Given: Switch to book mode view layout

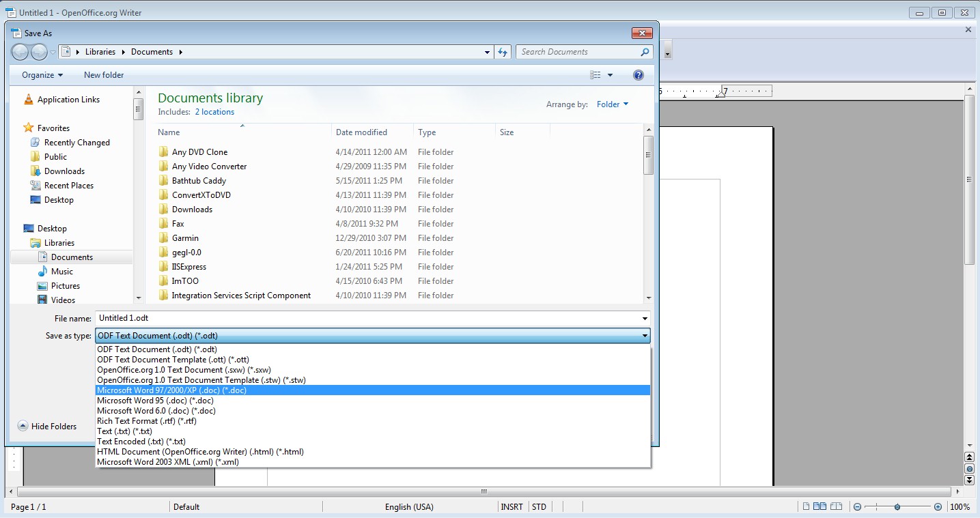Looking at the screenshot, I should [x=836, y=506].
